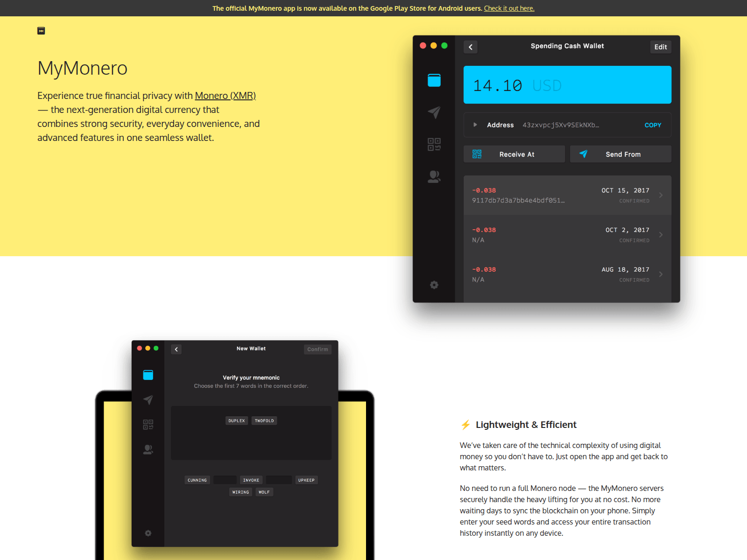Open the settings gear in Spending Cash Wallet sidebar
Image resolution: width=747 pixels, height=560 pixels.
point(434,285)
